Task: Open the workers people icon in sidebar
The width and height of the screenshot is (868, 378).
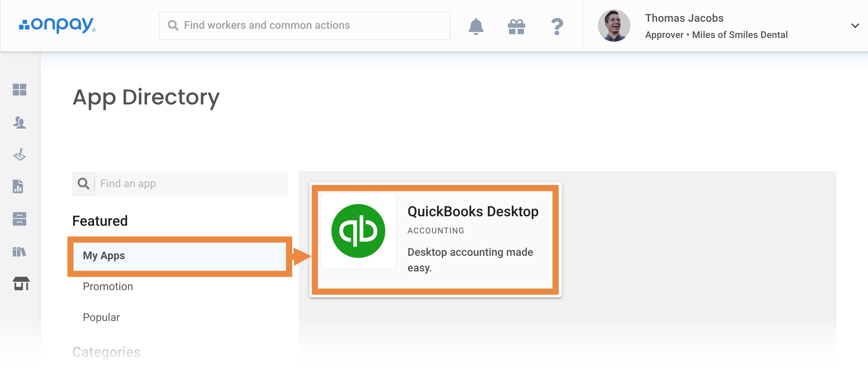Action: click(20, 122)
